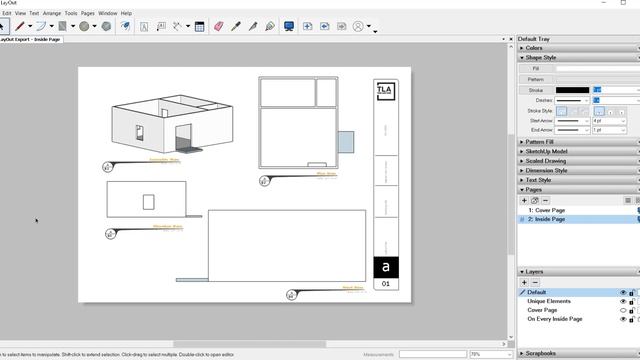Select the Offset tool

[125, 27]
